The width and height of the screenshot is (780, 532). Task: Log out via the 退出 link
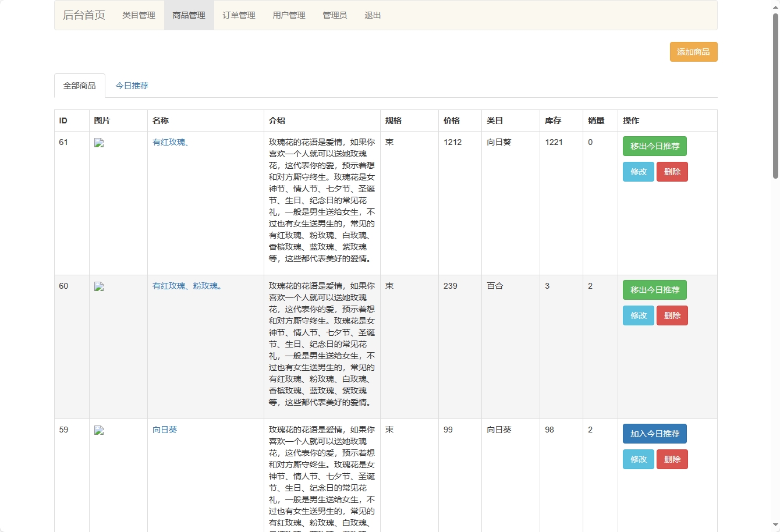pos(373,15)
